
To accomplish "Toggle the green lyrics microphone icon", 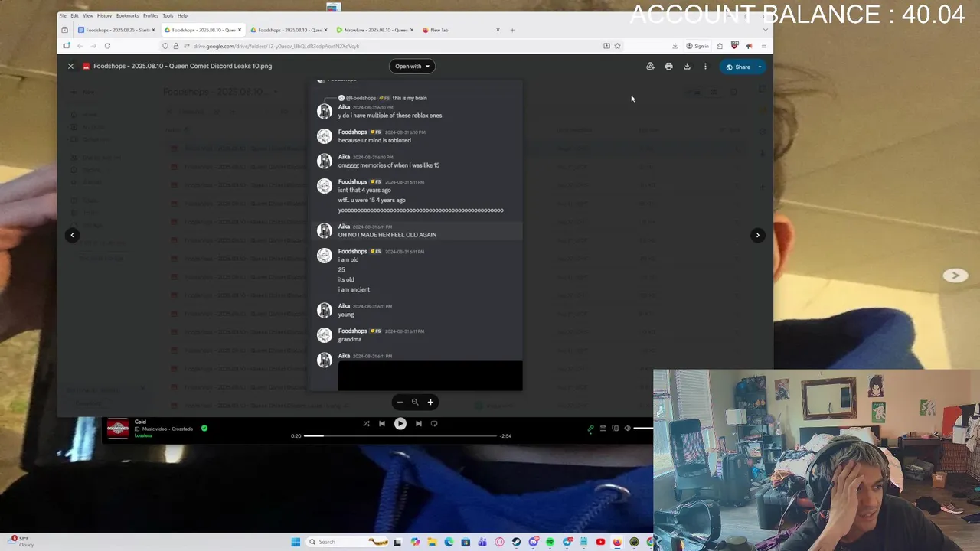I will pos(590,429).
